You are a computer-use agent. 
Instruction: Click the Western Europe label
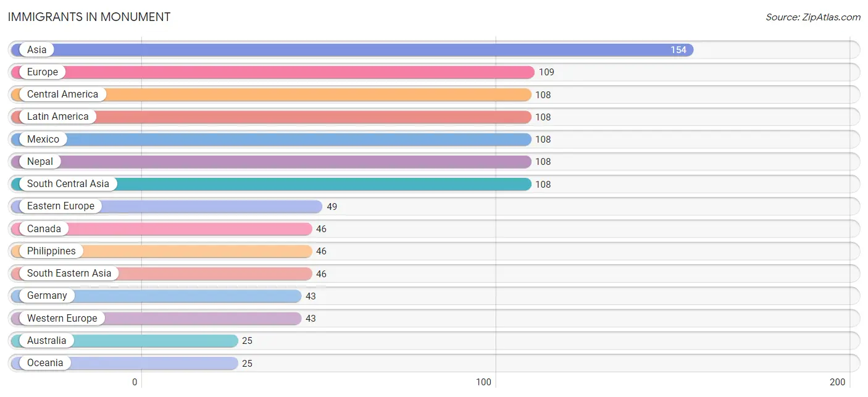point(62,318)
